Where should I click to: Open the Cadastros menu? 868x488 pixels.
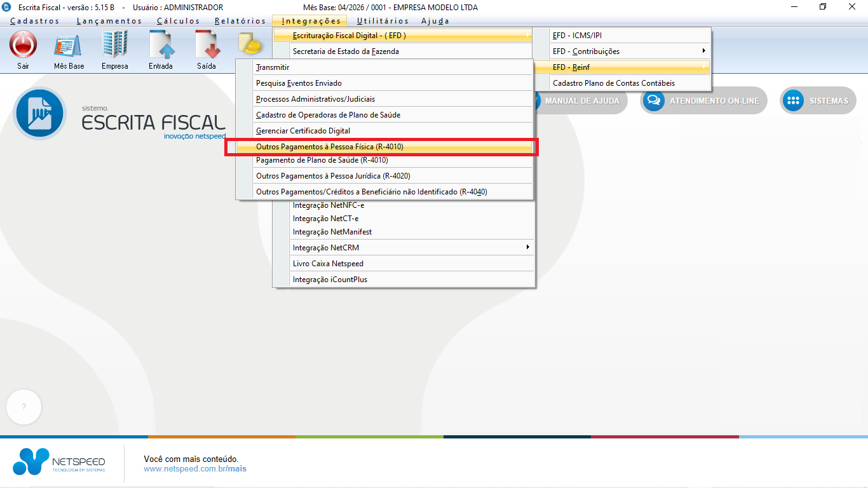click(35, 21)
